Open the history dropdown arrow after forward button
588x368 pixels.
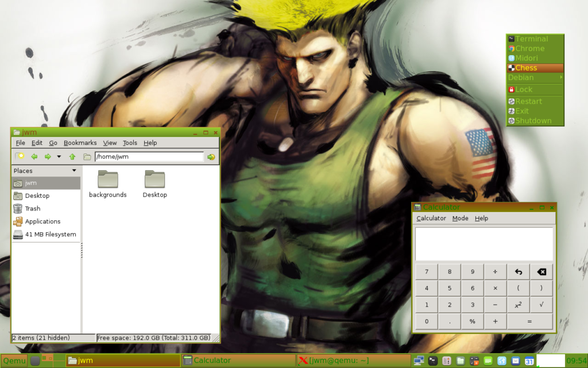pos(59,156)
